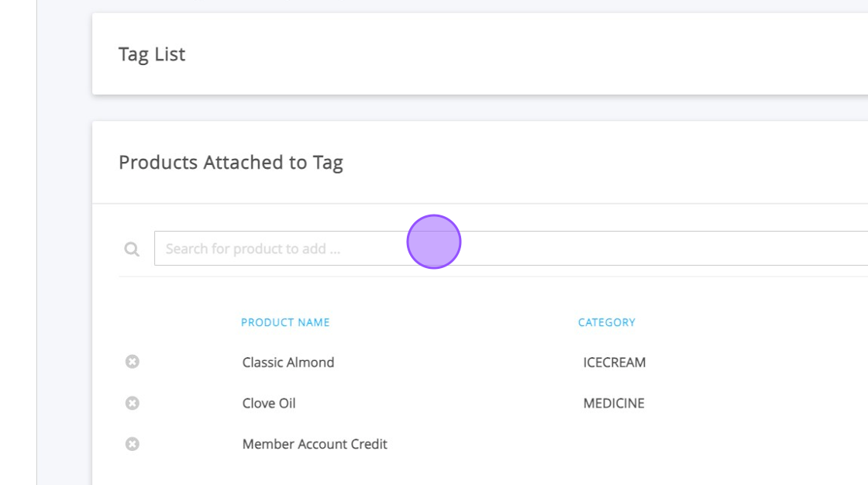Sort by the PRODUCT NAME column header
The height and width of the screenshot is (485, 868).
point(285,322)
